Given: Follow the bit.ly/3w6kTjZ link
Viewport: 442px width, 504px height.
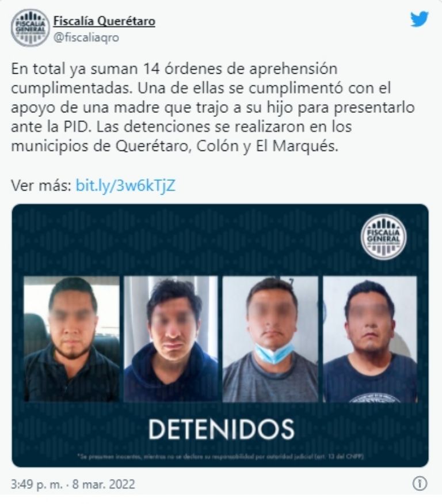Looking at the screenshot, I should click(x=125, y=185).
